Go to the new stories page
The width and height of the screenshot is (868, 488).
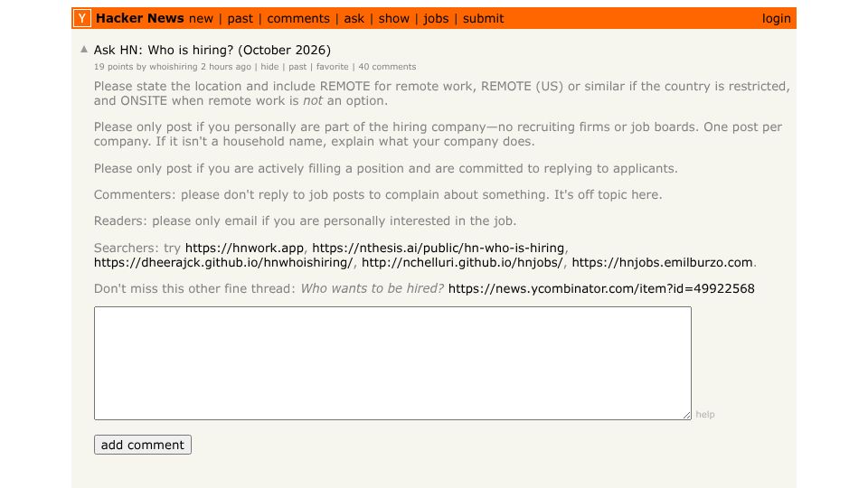201,18
